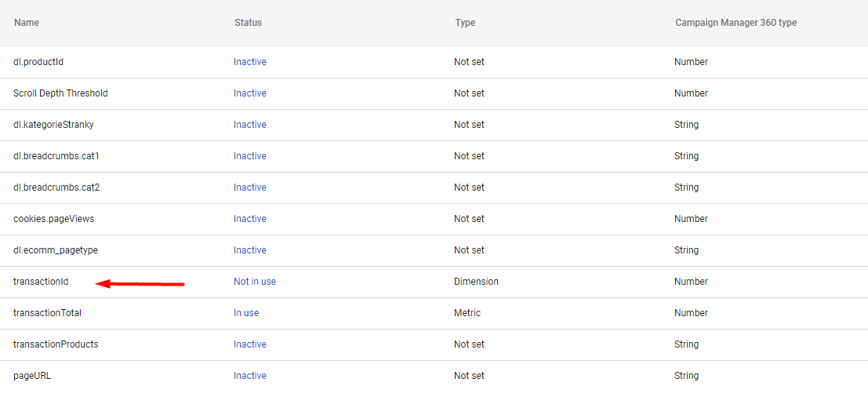
Task: Click the In use status link
Action: [246, 313]
